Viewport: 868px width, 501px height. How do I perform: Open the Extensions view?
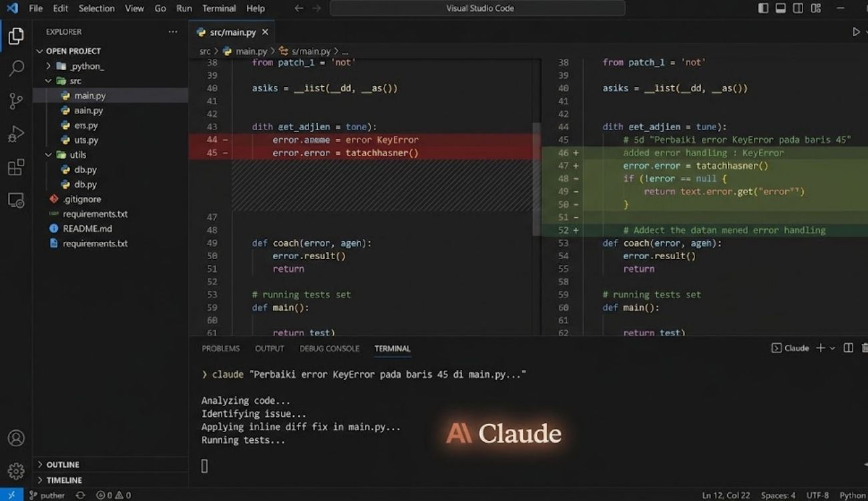tap(16, 168)
